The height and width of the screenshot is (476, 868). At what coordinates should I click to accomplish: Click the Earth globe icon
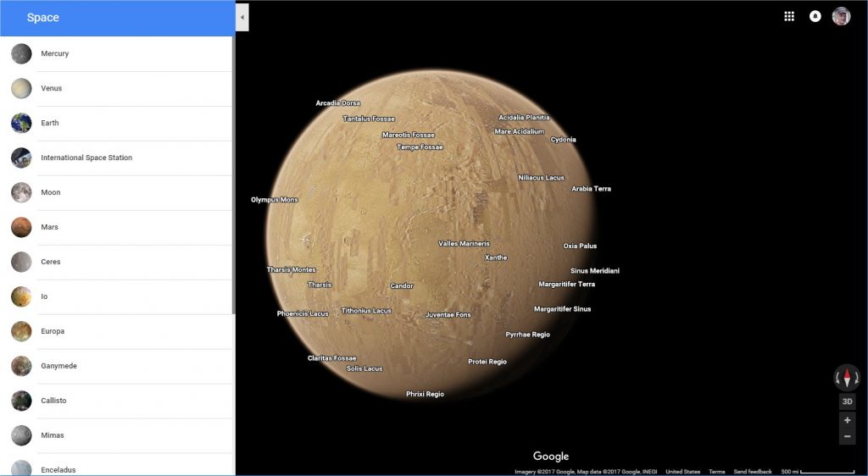21,124
